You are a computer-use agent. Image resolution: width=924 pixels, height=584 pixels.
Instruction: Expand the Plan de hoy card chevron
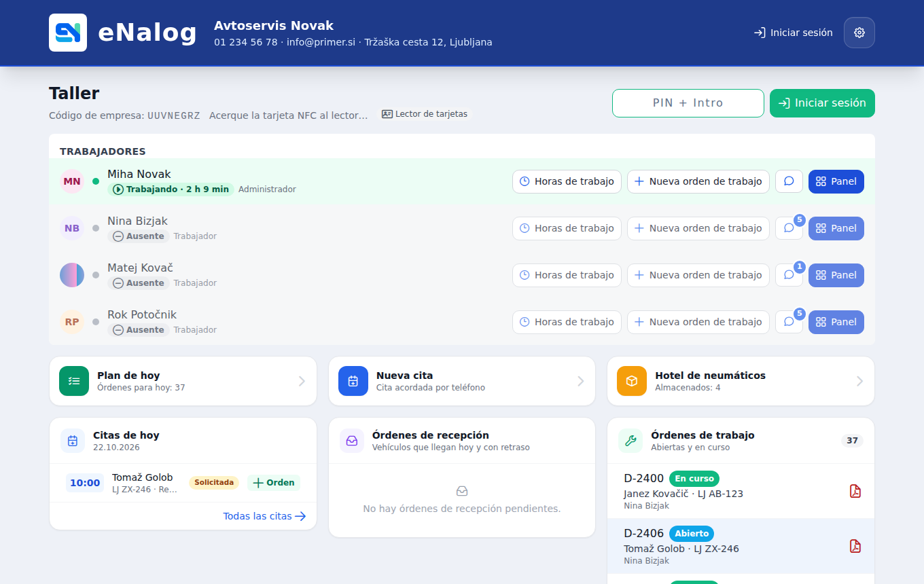(302, 381)
